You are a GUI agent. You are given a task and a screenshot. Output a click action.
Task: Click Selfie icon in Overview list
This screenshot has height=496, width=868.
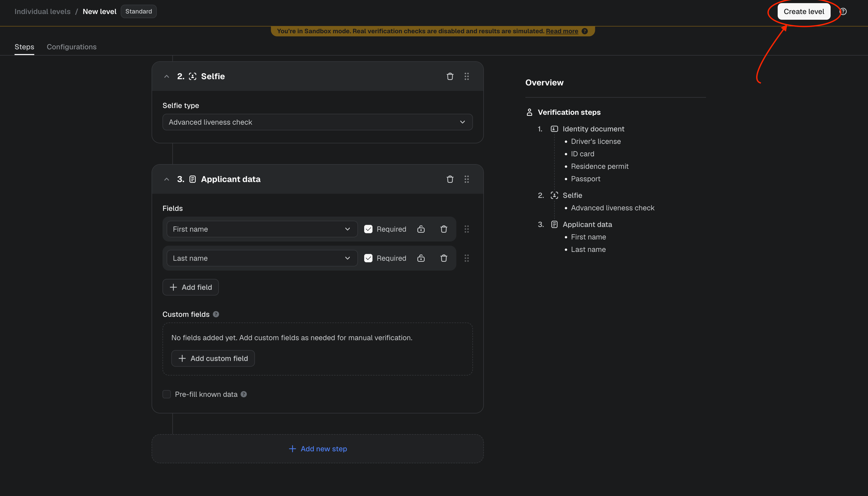554,195
